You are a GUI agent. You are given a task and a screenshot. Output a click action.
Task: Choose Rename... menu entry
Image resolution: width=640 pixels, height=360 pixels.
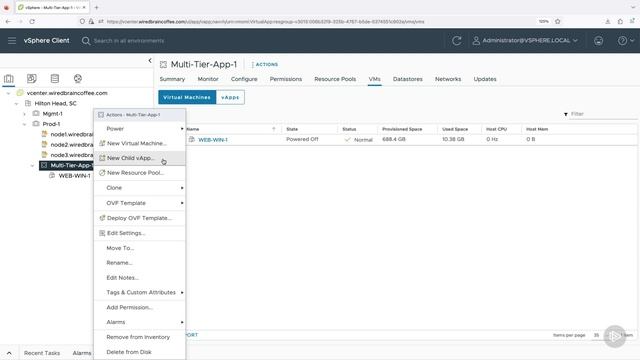(x=140, y=263)
